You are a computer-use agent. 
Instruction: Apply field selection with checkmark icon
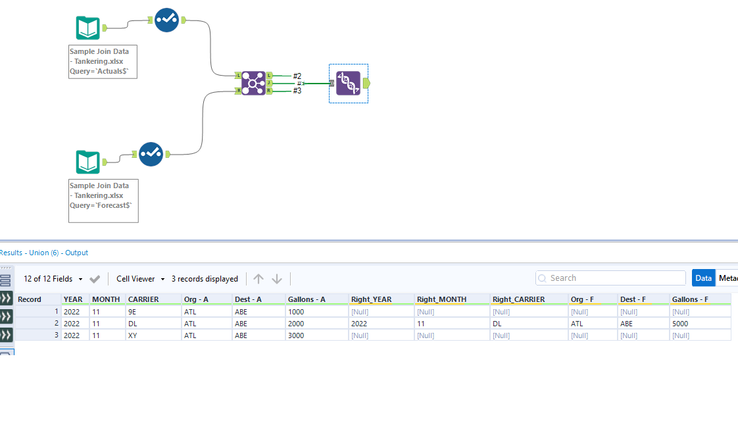click(x=95, y=279)
